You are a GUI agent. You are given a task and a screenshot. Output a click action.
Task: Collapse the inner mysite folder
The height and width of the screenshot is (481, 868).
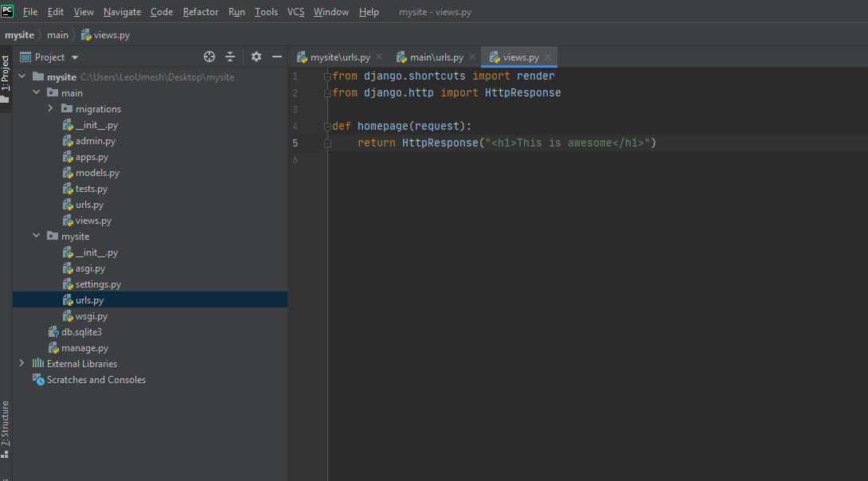tap(37, 237)
